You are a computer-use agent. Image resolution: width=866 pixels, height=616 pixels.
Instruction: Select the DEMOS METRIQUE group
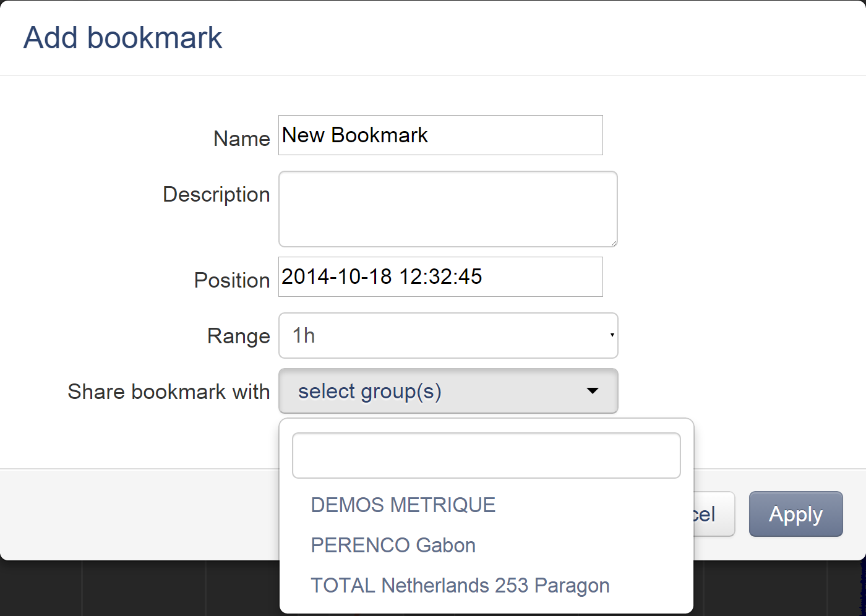pos(403,505)
